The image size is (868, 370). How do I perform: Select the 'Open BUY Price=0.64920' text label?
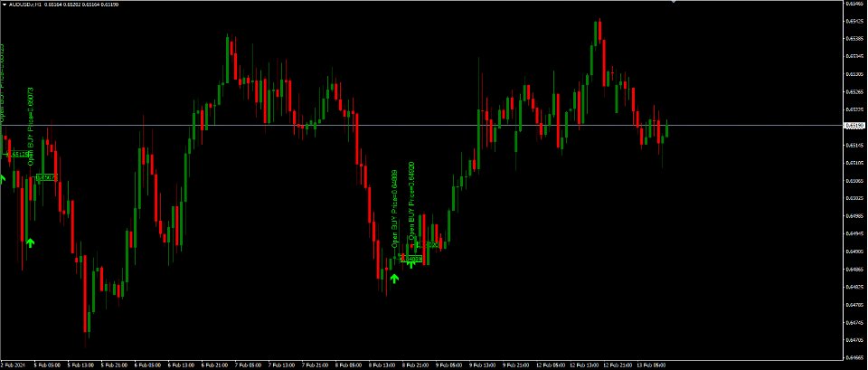click(412, 202)
